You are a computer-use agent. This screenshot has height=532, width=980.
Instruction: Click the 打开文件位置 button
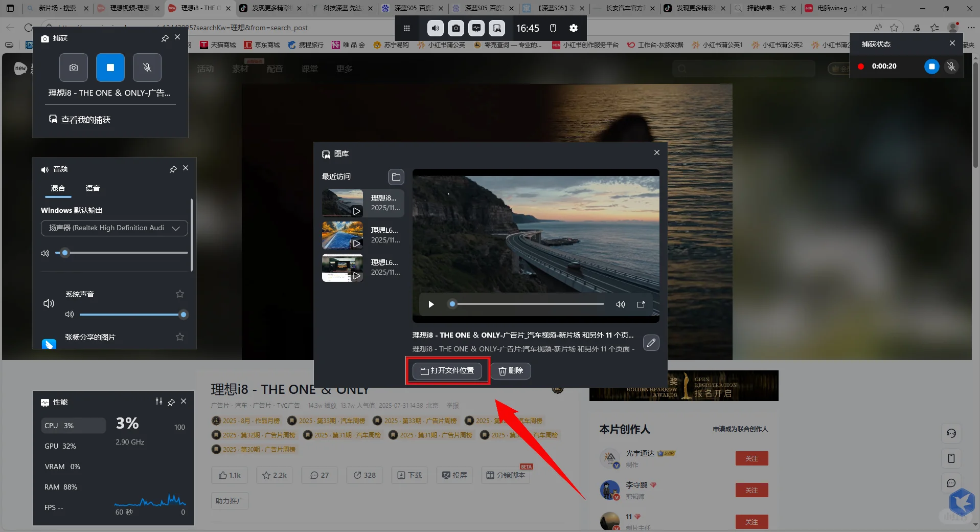(x=447, y=371)
